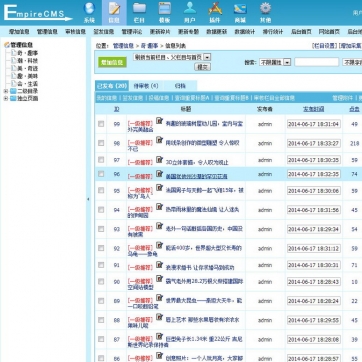Open the 商城 (Shop) card icon
The width and height of the screenshot is (362, 362).
[240, 9]
